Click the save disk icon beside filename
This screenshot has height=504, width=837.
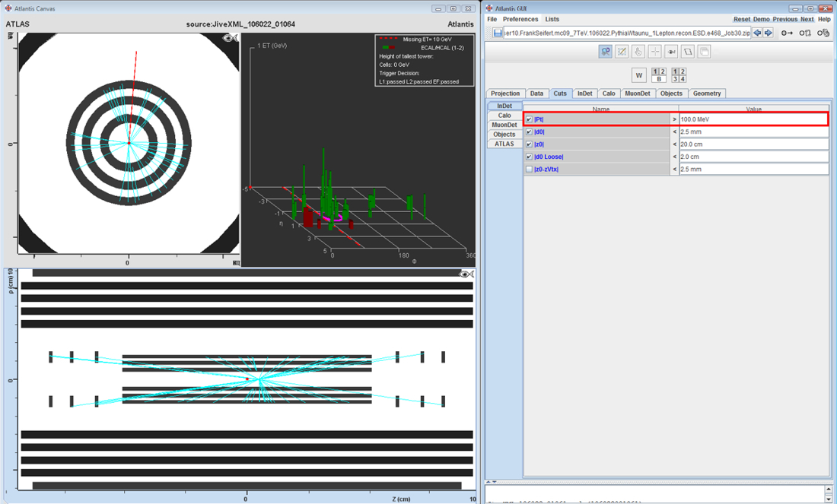[x=498, y=33]
